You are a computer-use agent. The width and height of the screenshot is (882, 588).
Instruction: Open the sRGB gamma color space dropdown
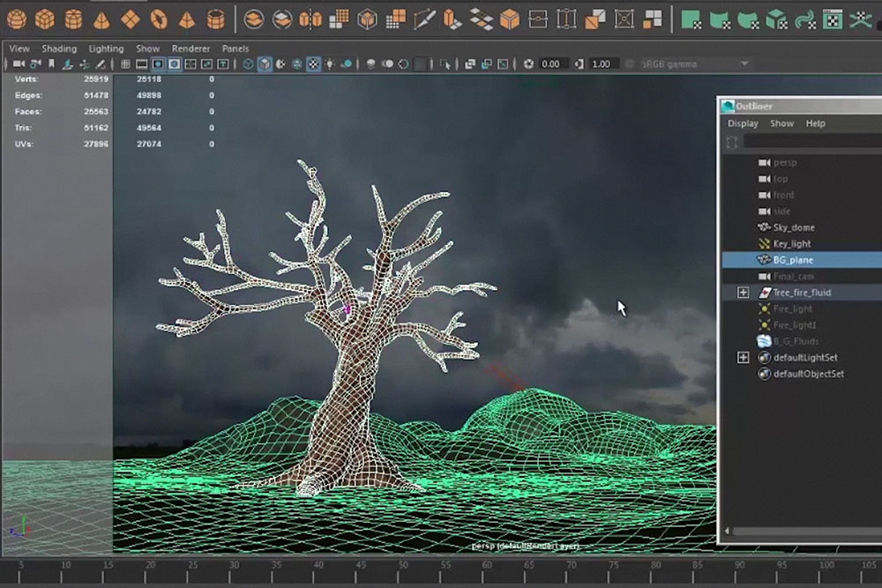[x=695, y=64]
